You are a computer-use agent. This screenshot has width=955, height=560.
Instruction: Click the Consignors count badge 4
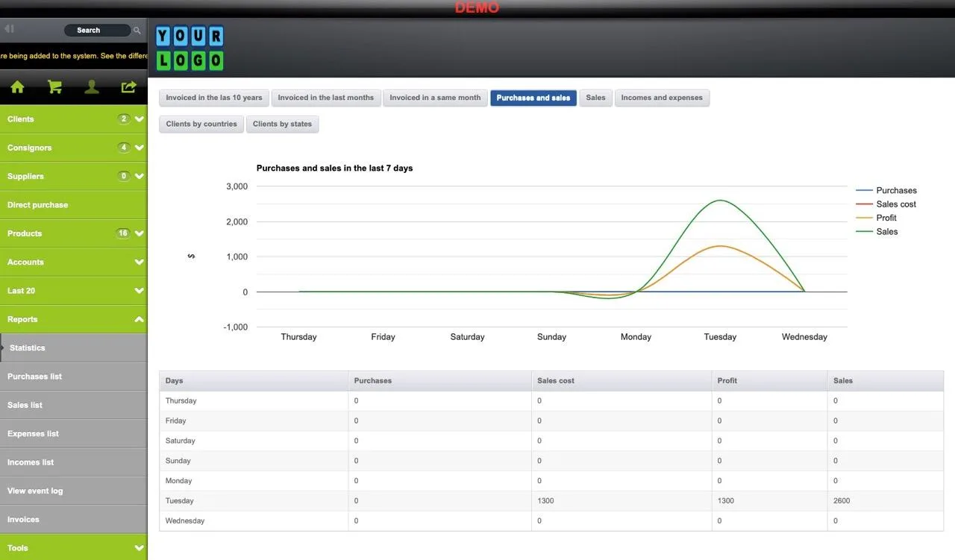click(124, 148)
